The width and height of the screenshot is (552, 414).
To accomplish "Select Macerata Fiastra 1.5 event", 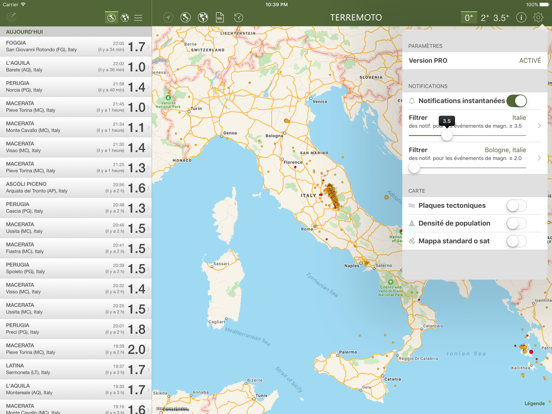I will click(x=76, y=248).
